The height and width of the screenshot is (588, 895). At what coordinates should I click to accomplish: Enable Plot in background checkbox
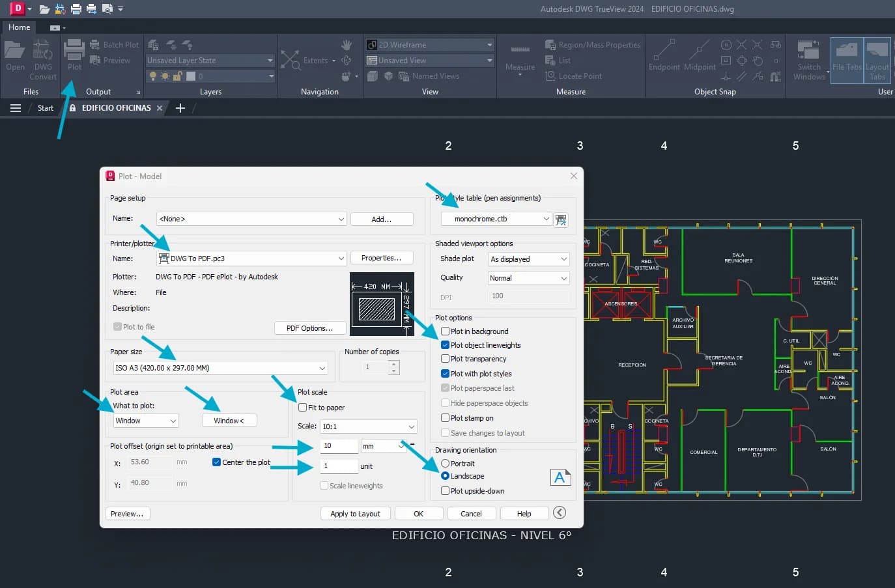click(446, 331)
